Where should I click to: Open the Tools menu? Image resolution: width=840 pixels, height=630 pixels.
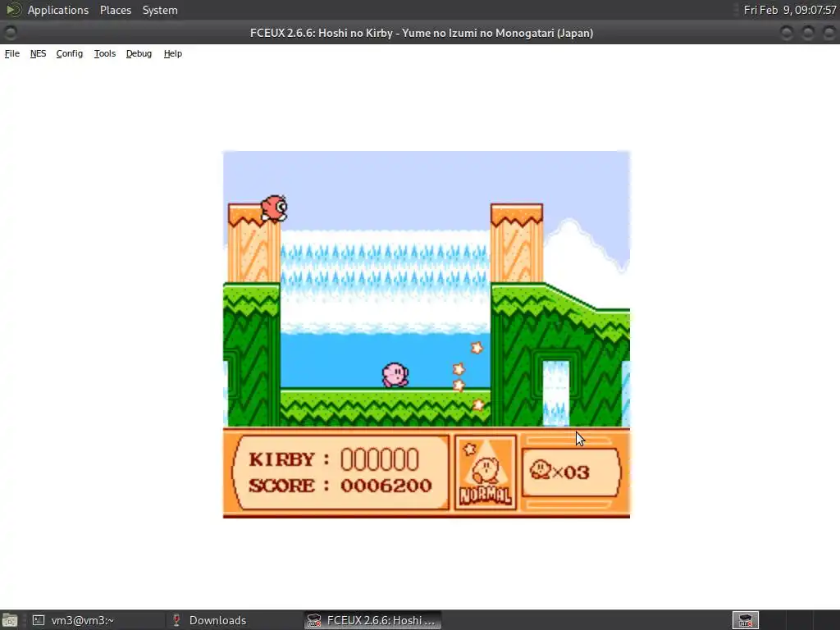pos(105,53)
